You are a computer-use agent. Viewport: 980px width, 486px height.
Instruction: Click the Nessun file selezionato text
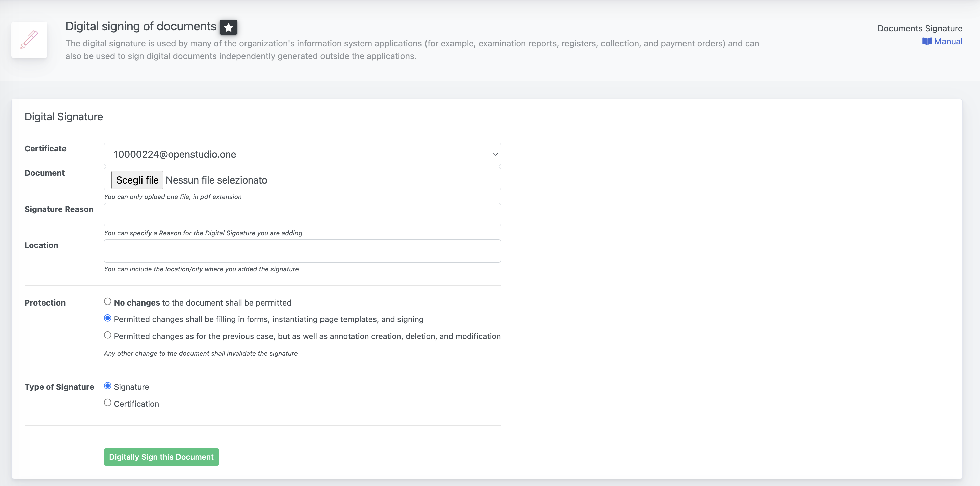(x=216, y=180)
